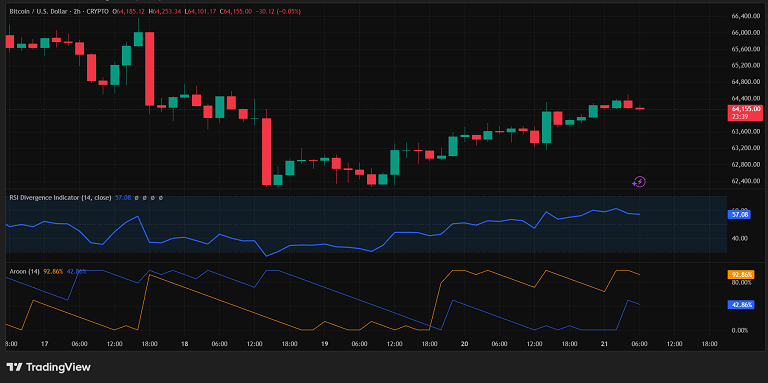The width and height of the screenshot is (768, 383).
Task: Click the red 64,155.00 current price label
Action: point(746,109)
